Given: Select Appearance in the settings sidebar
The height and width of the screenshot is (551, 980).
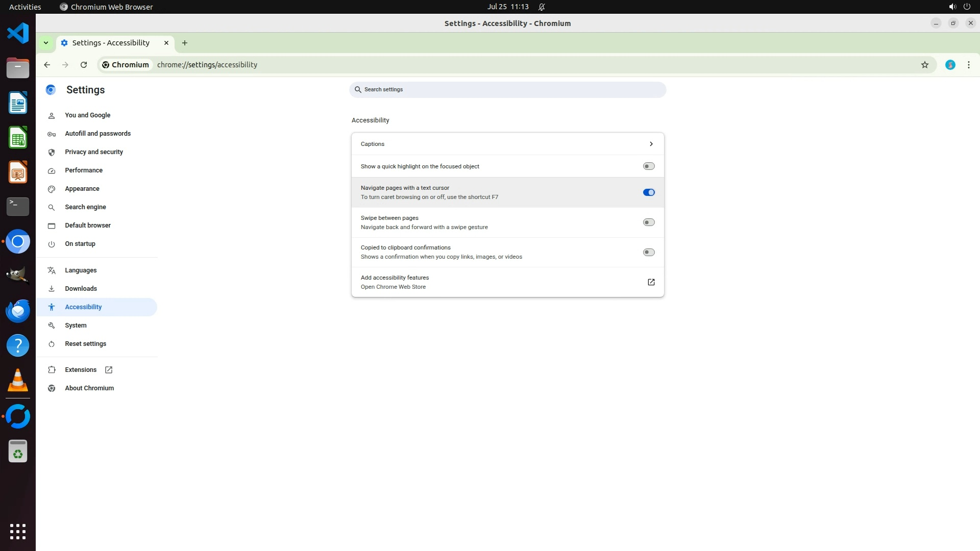Looking at the screenshot, I should (x=82, y=189).
